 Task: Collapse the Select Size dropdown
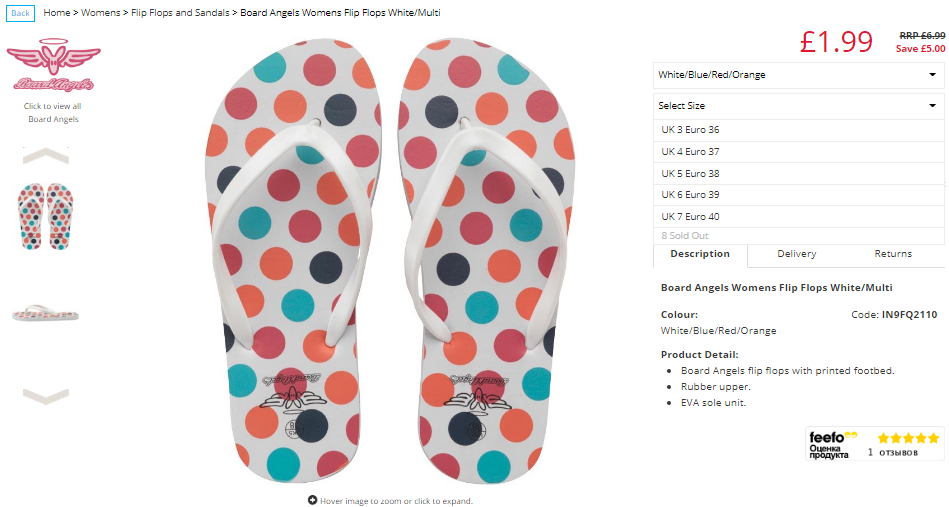click(x=798, y=106)
